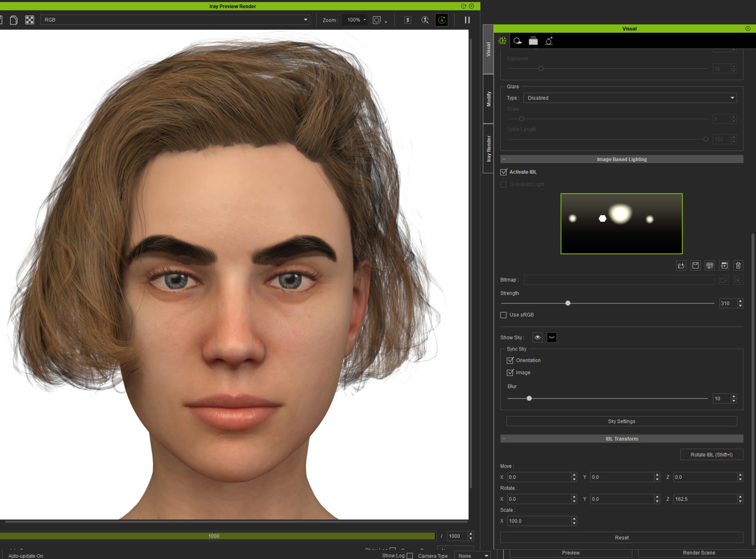Uncheck Sync Sky Image
The height and width of the screenshot is (559, 756).
click(510, 372)
